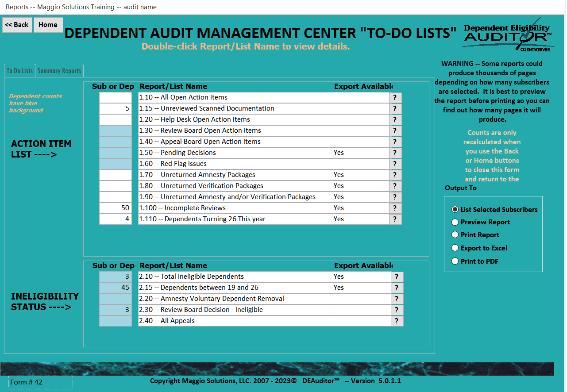The width and height of the screenshot is (567, 392).
Task: Select 1.70 -- Unreturned Amnesty Packages
Action: pyautogui.click(x=235, y=175)
